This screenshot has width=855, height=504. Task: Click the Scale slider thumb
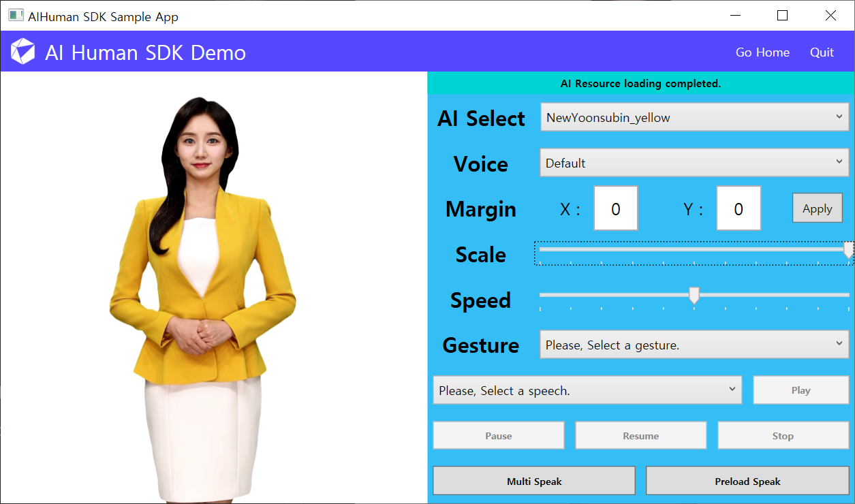(848, 250)
